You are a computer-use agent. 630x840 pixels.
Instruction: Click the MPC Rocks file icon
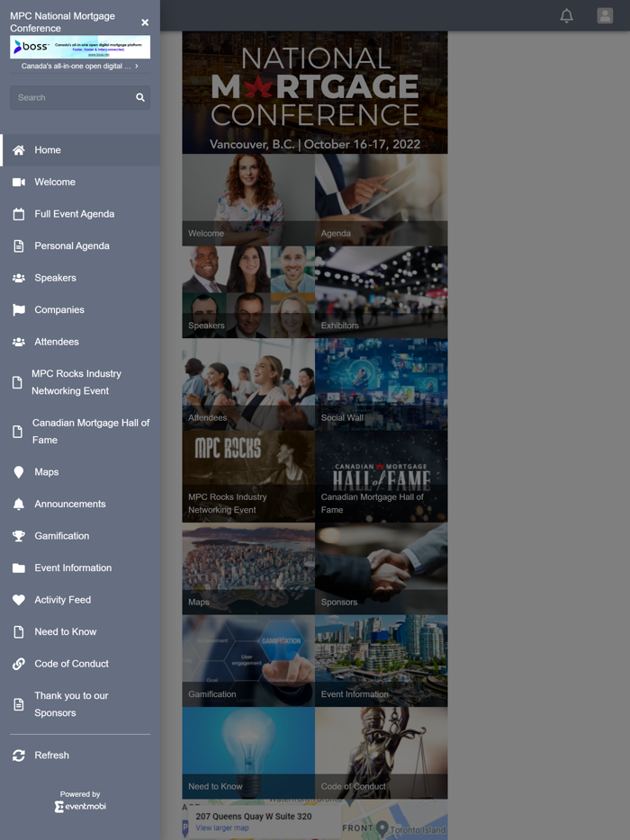(x=17, y=382)
